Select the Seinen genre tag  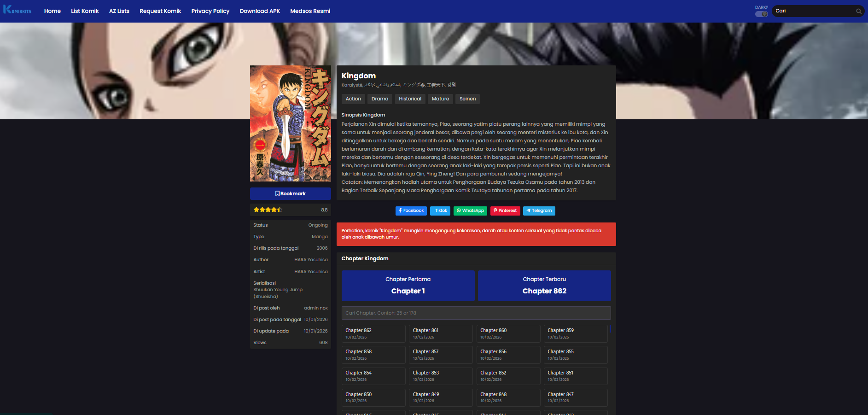point(467,99)
